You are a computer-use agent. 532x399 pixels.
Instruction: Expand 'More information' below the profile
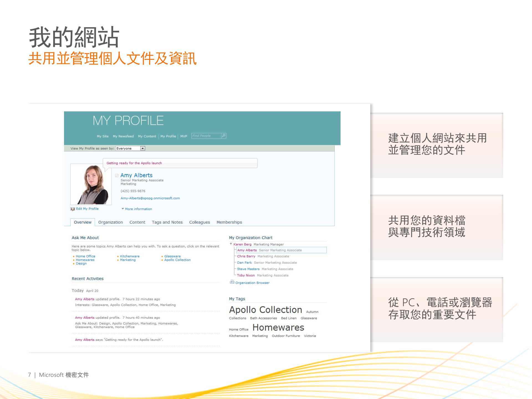[138, 209]
